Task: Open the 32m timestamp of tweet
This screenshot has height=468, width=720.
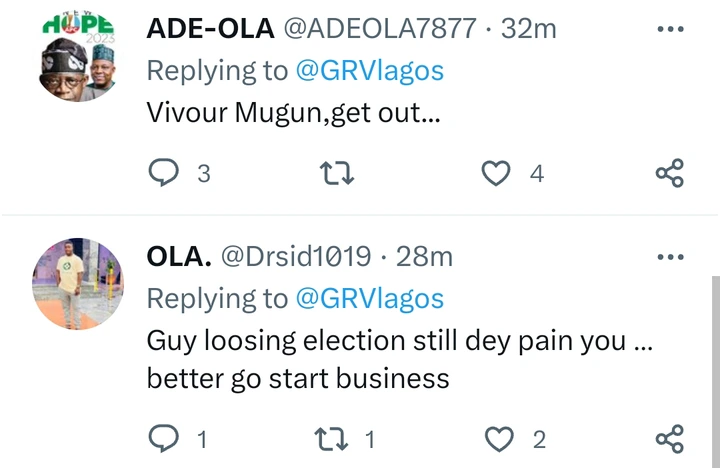Action: click(x=529, y=29)
